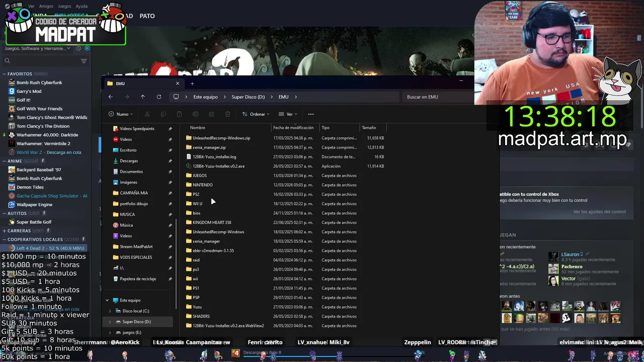Open the See more options ellipsis in Explorer

click(310, 114)
